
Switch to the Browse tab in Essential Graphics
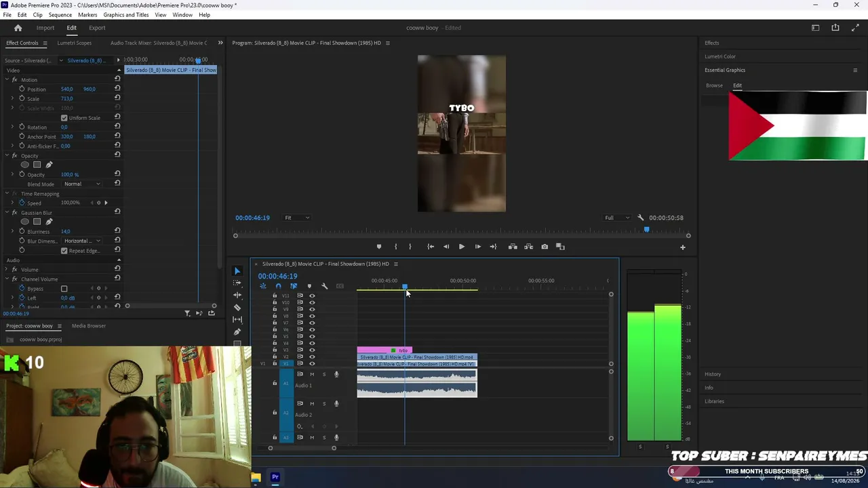(x=714, y=85)
